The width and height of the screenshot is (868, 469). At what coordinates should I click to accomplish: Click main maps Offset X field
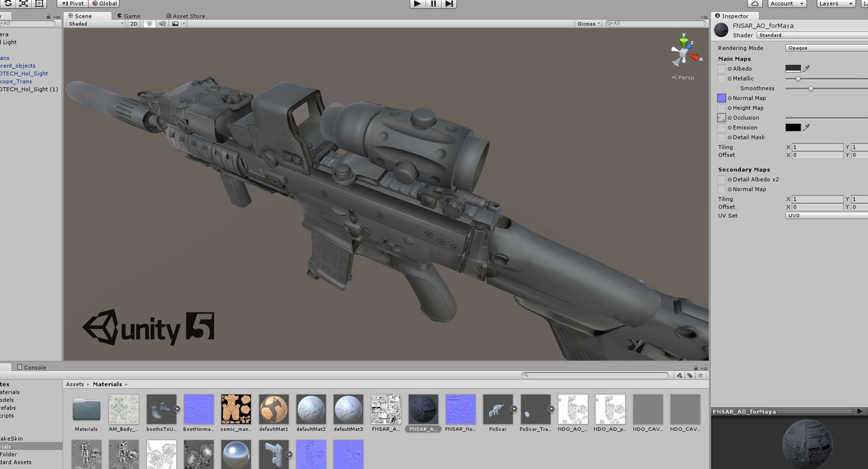point(817,155)
